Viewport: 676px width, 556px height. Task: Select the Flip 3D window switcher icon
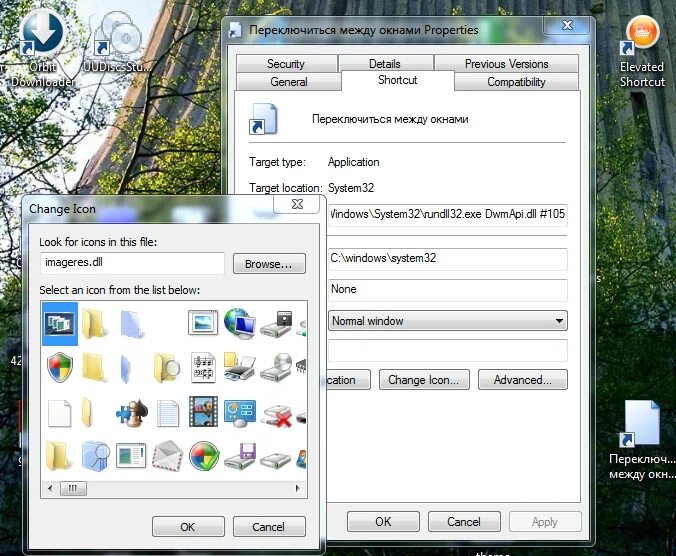[59, 324]
